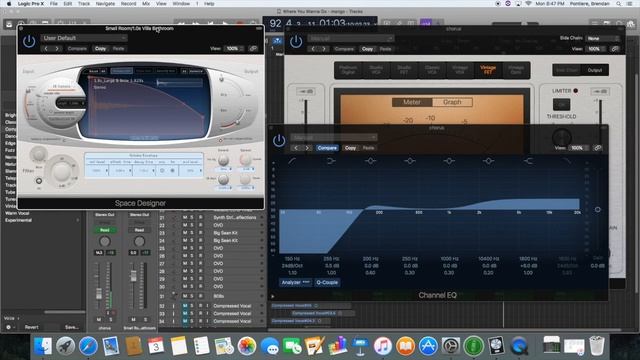Go to previous Channel EQ preset
640x360 pixels.
[x=296, y=148]
